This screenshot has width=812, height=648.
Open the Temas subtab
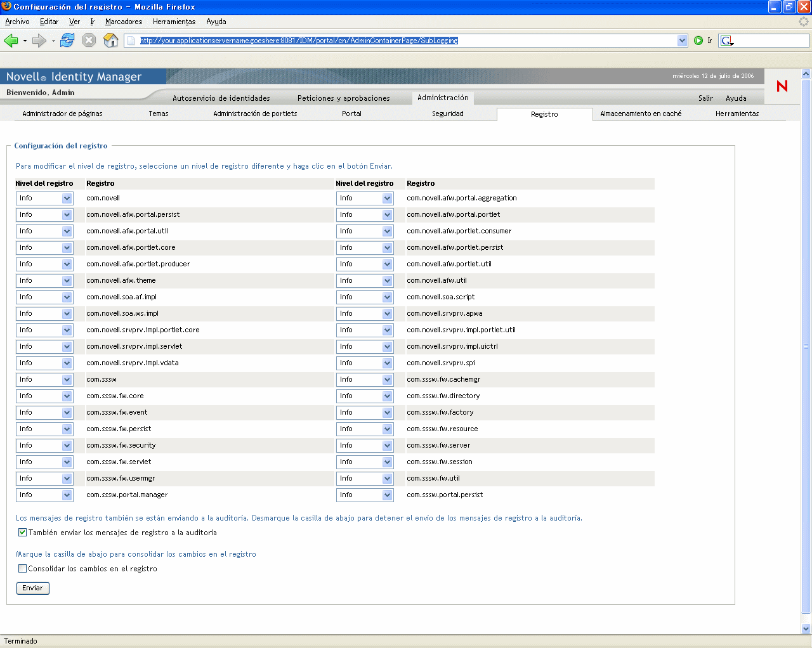pyautogui.click(x=159, y=114)
